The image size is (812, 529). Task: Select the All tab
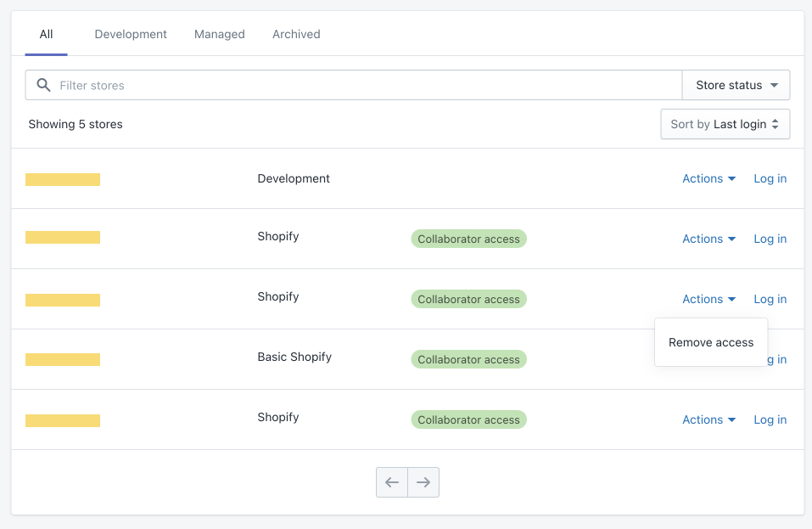46,34
